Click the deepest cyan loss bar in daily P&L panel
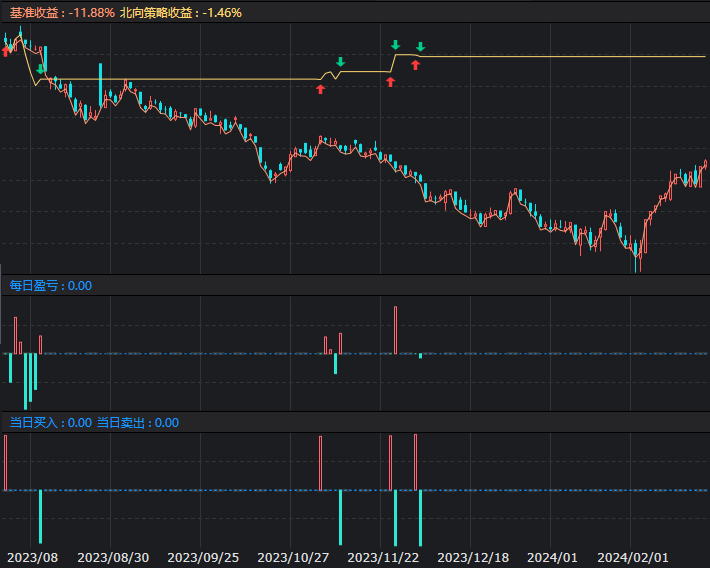 [25, 381]
